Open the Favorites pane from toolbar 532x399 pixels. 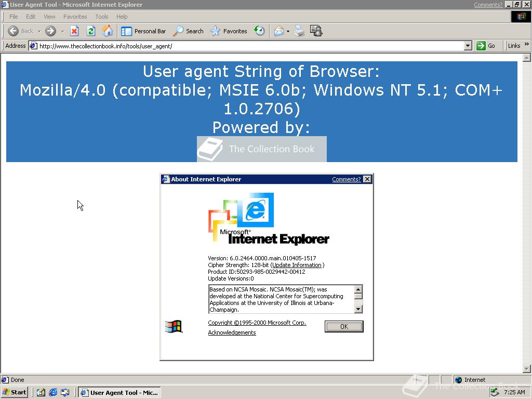[x=229, y=31]
